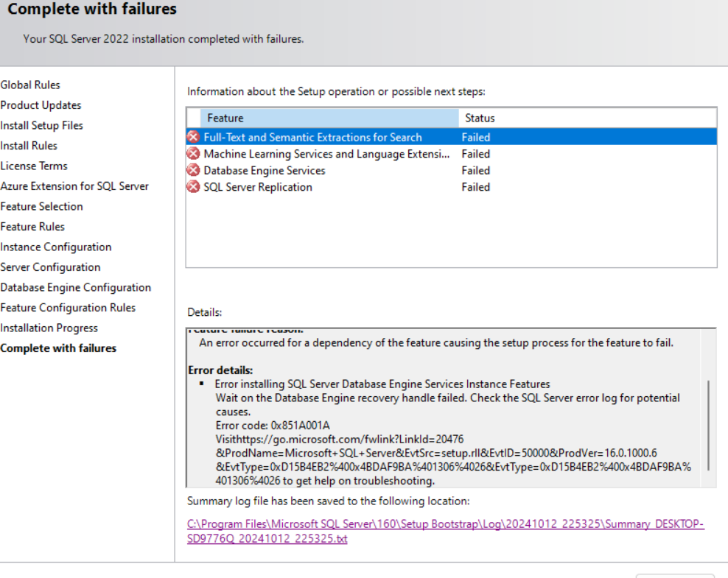
Task: Click the red error icon beside Full-Text and Semantic Extractions
Action: click(193, 137)
